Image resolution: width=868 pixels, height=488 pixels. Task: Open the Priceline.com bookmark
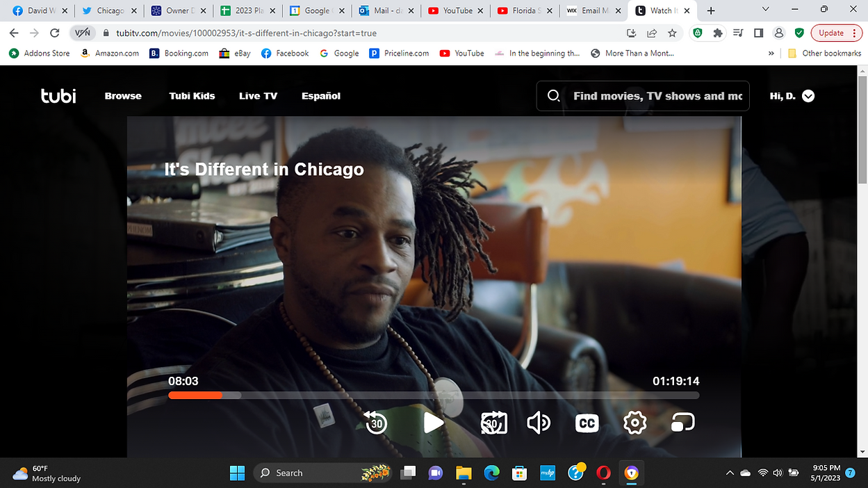coord(400,53)
